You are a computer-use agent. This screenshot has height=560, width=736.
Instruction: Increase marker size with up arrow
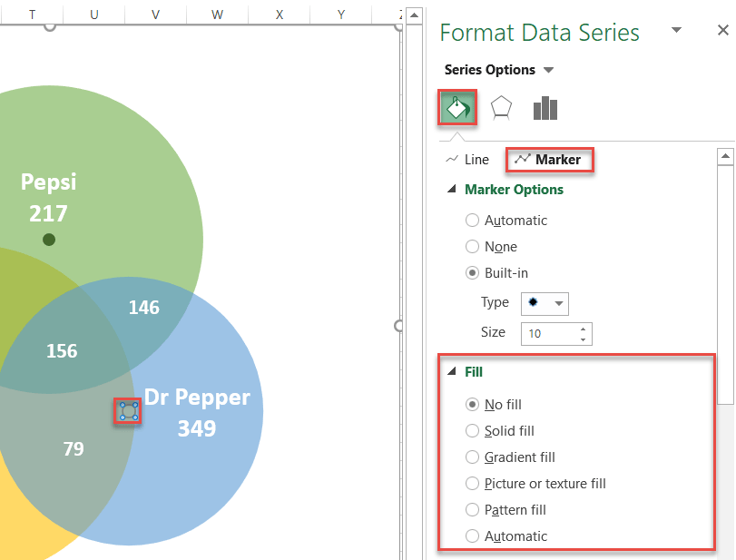583,329
